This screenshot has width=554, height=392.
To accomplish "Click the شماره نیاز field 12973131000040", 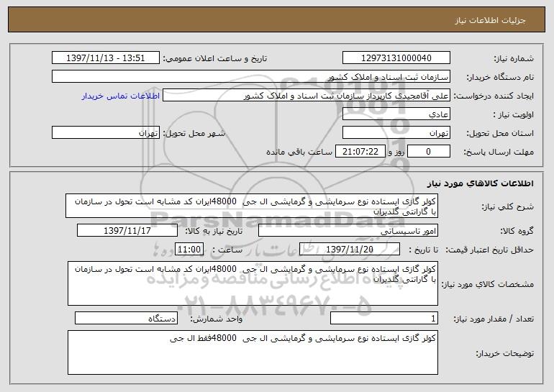I will pyautogui.click(x=396, y=58).
